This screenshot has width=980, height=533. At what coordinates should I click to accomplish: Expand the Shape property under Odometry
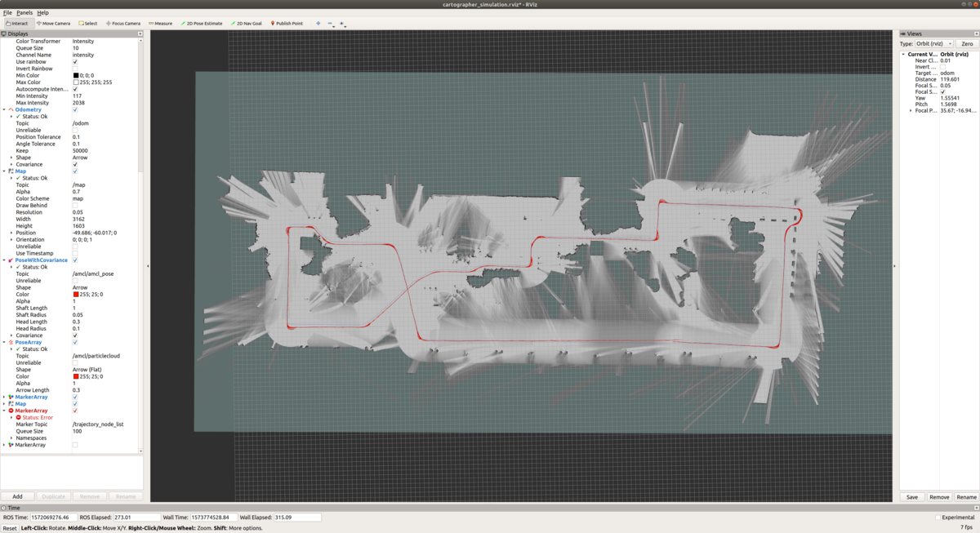tap(11, 158)
